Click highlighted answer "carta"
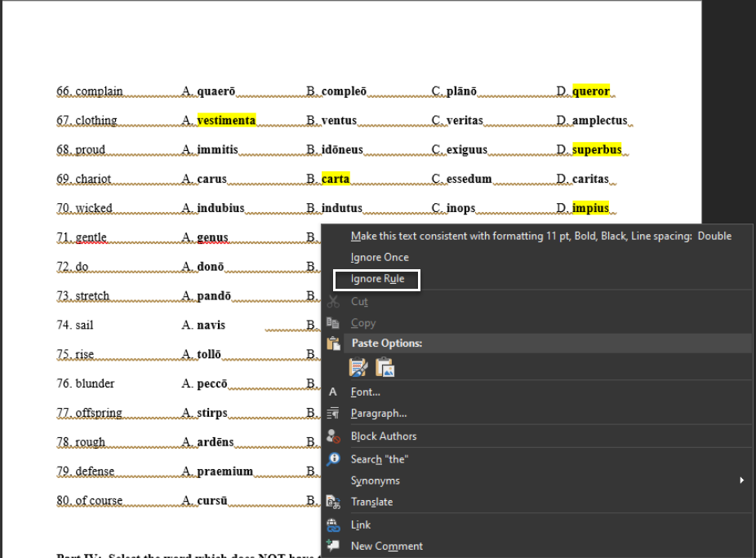Viewport: 756px width, 558px height. pyautogui.click(x=336, y=179)
